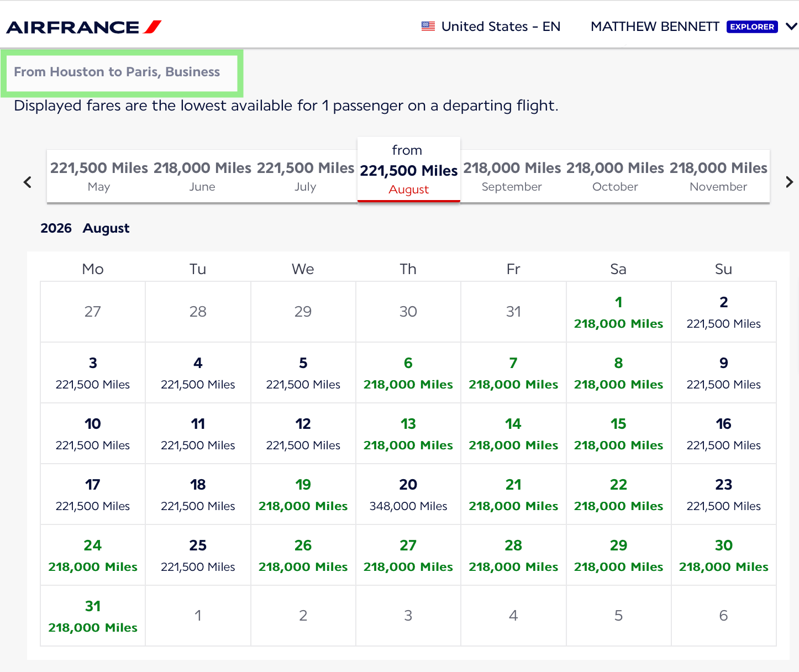Viewport: 799px width, 672px height.
Task: Click the 'From Houston to Paris, Business' heading
Action: [x=117, y=72]
